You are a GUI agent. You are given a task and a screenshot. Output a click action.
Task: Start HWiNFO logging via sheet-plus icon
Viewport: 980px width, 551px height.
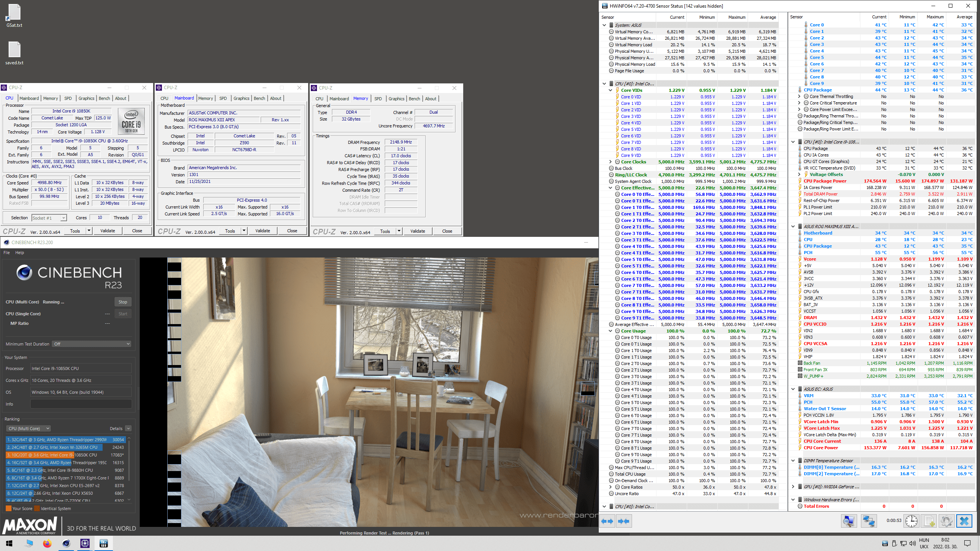[929, 521]
